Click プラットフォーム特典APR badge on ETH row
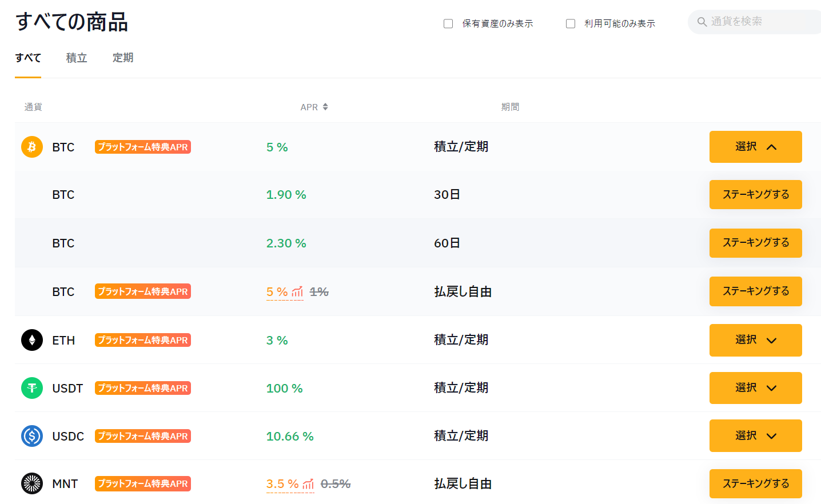Screen dimensions: 821x504 pos(143,340)
